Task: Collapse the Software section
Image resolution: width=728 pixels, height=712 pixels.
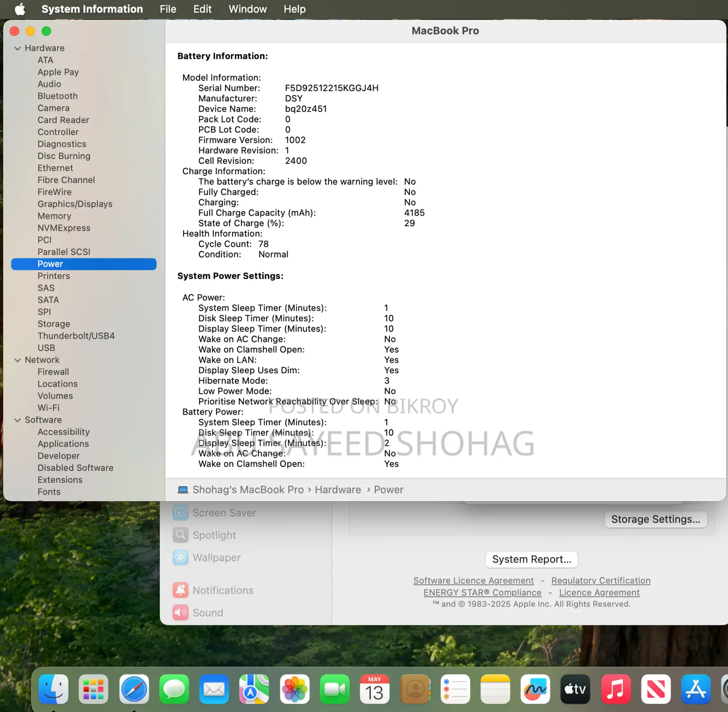Action: (x=17, y=420)
